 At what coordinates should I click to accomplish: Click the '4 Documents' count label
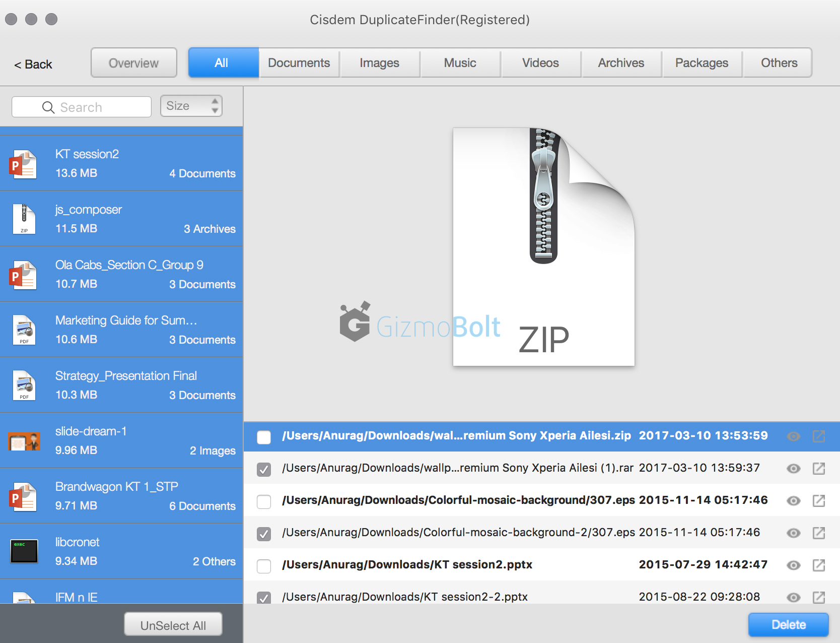pyautogui.click(x=202, y=173)
